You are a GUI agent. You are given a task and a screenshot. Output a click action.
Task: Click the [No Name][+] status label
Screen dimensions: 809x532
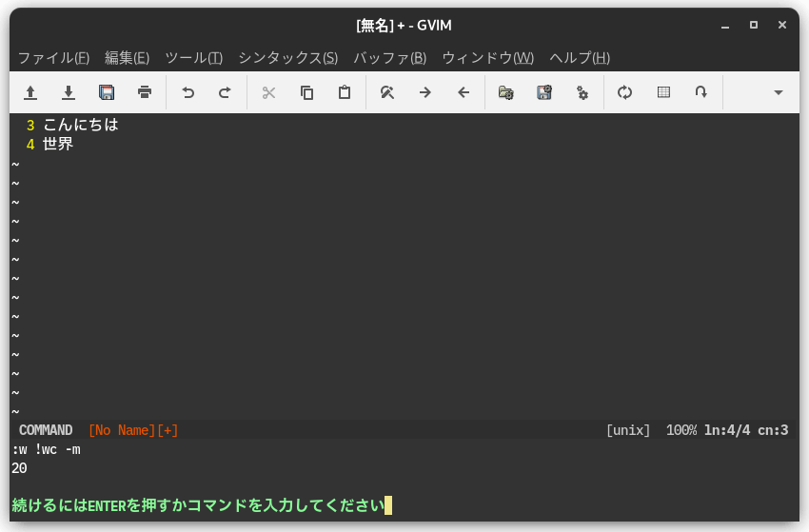(133, 430)
